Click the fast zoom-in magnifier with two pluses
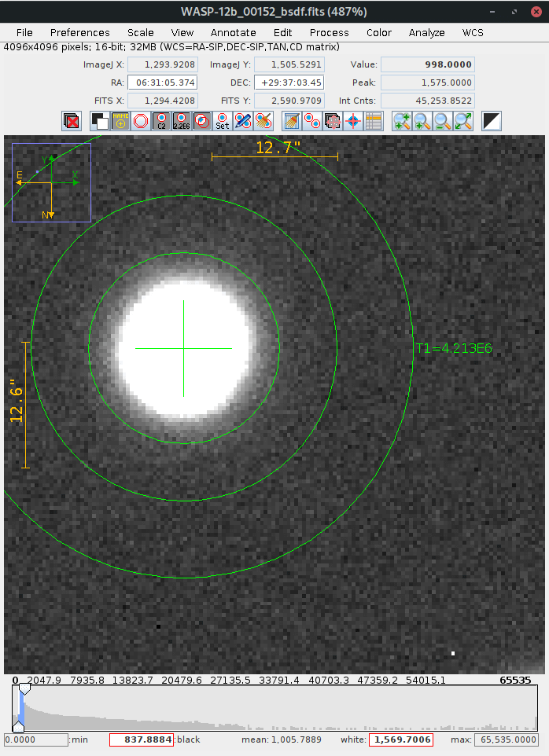549x756 pixels. coord(402,120)
